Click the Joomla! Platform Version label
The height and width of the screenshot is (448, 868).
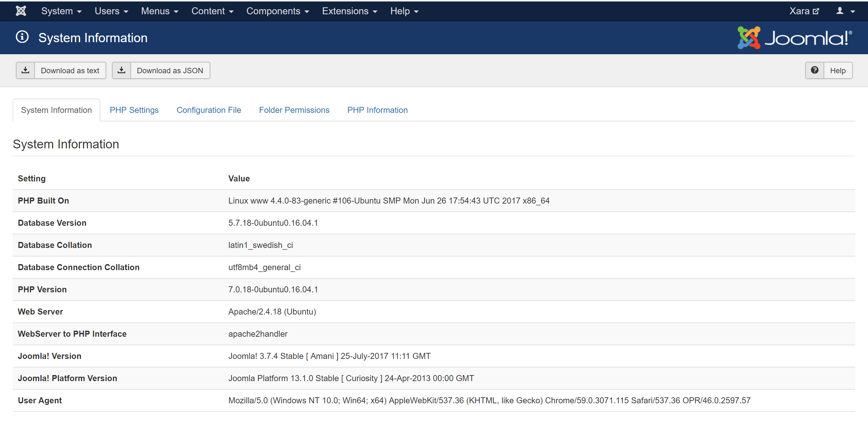click(67, 379)
